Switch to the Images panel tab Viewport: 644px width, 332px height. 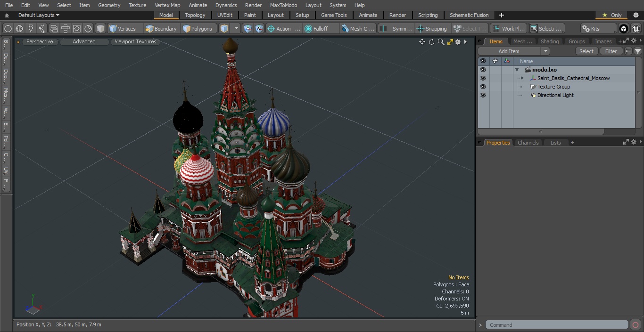(x=603, y=41)
